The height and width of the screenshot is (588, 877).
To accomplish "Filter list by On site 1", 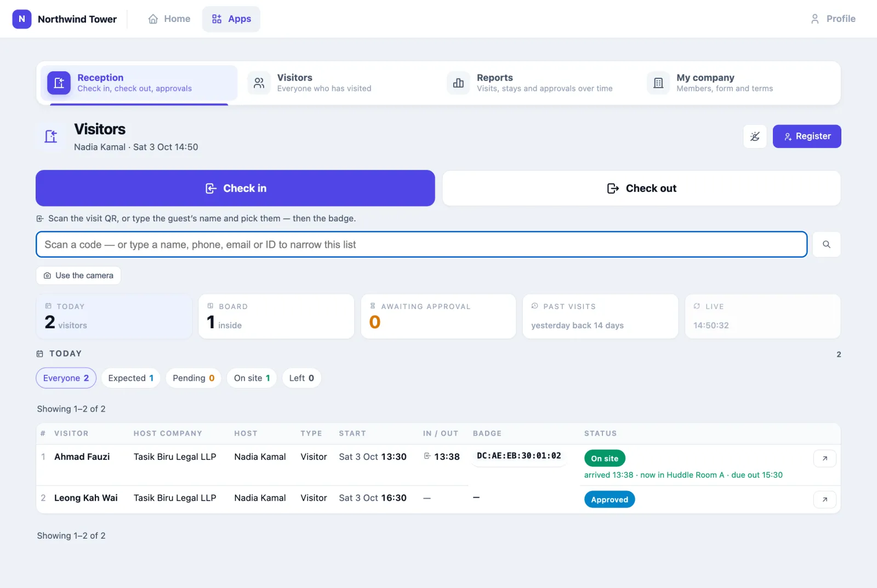I will tap(252, 378).
